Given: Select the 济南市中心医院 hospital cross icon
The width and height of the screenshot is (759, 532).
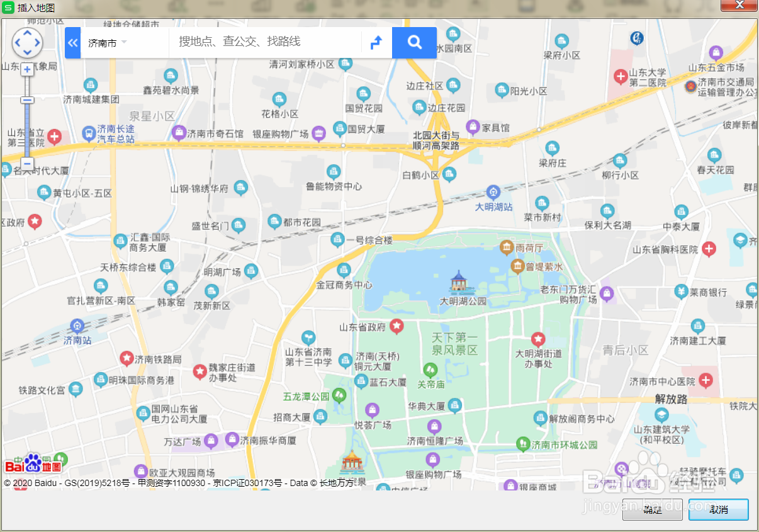Looking at the screenshot, I should coord(706,380).
